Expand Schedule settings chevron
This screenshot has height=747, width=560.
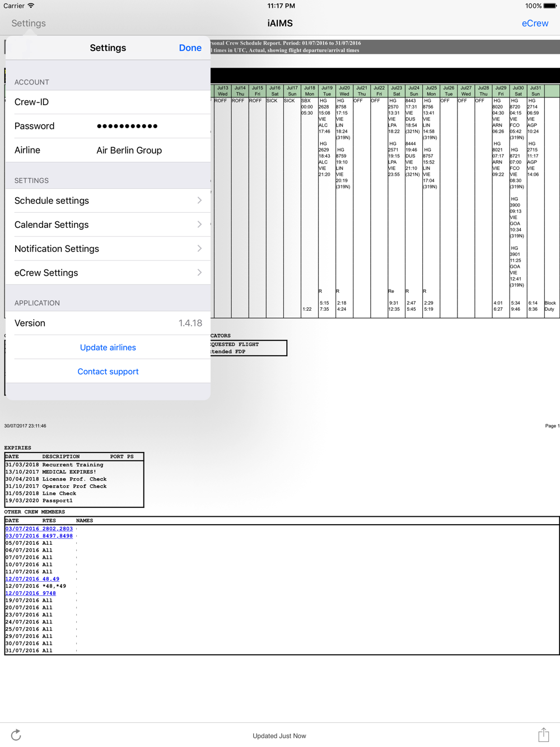pos(199,200)
